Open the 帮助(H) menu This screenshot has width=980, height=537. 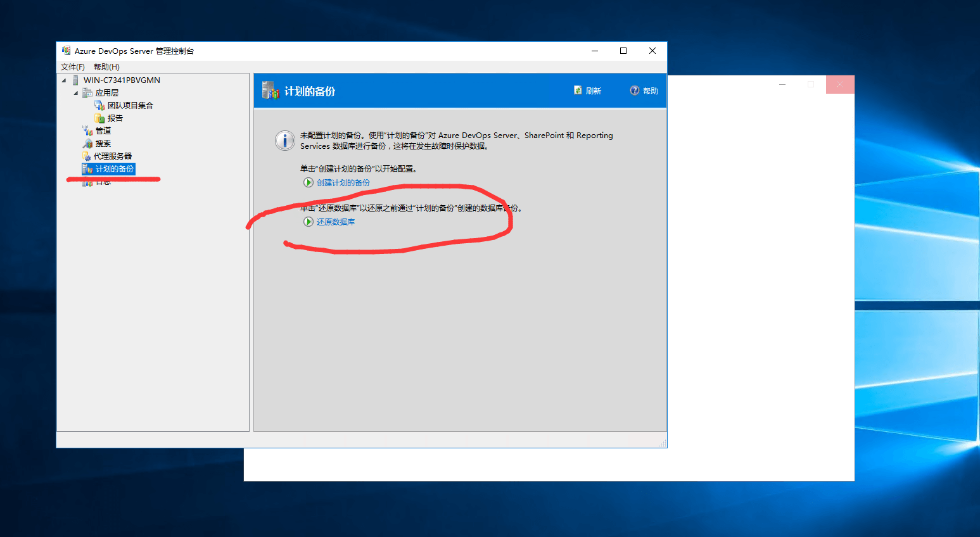point(106,67)
